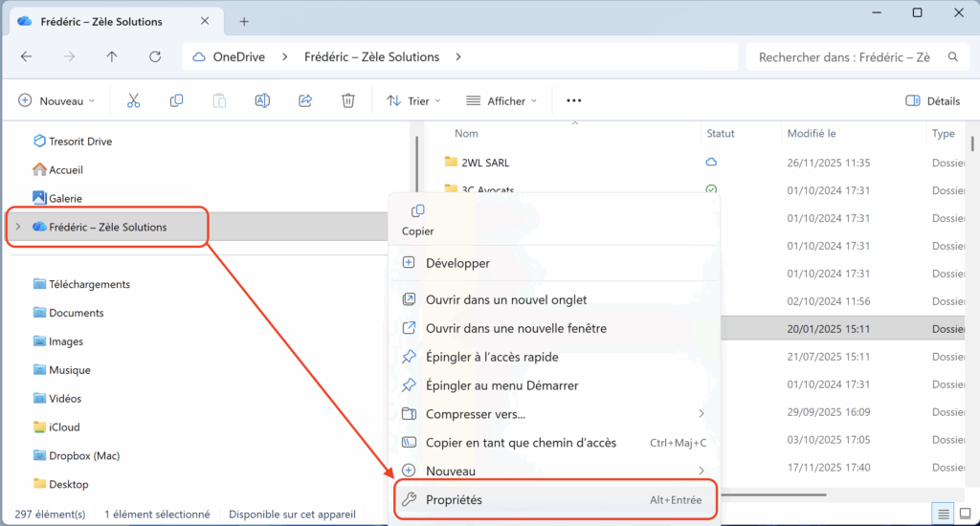Image resolution: width=980 pixels, height=526 pixels.
Task: Refresh the current folder view
Action: coord(155,57)
